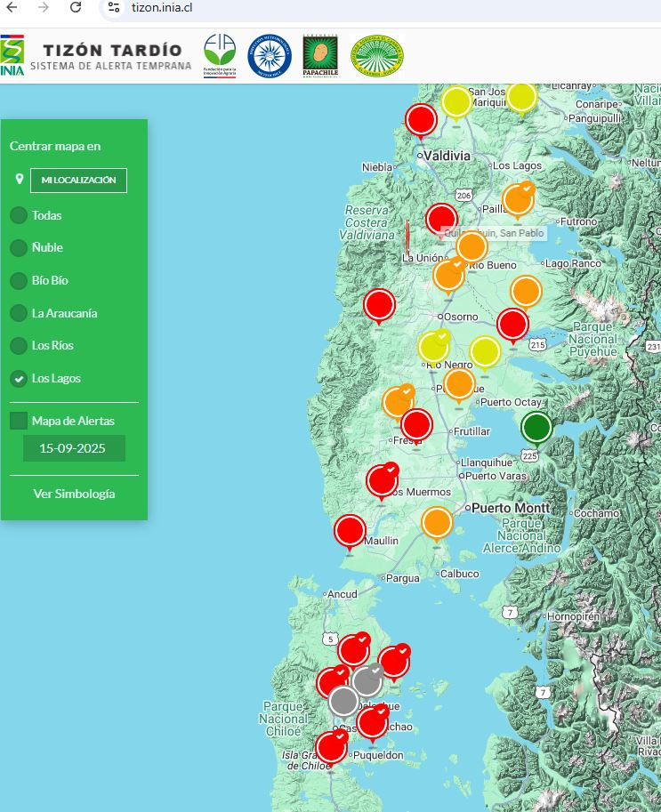The width and height of the screenshot is (661, 812).
Task: Reload the page with the browser refresh button
Action: click(76, 8)
